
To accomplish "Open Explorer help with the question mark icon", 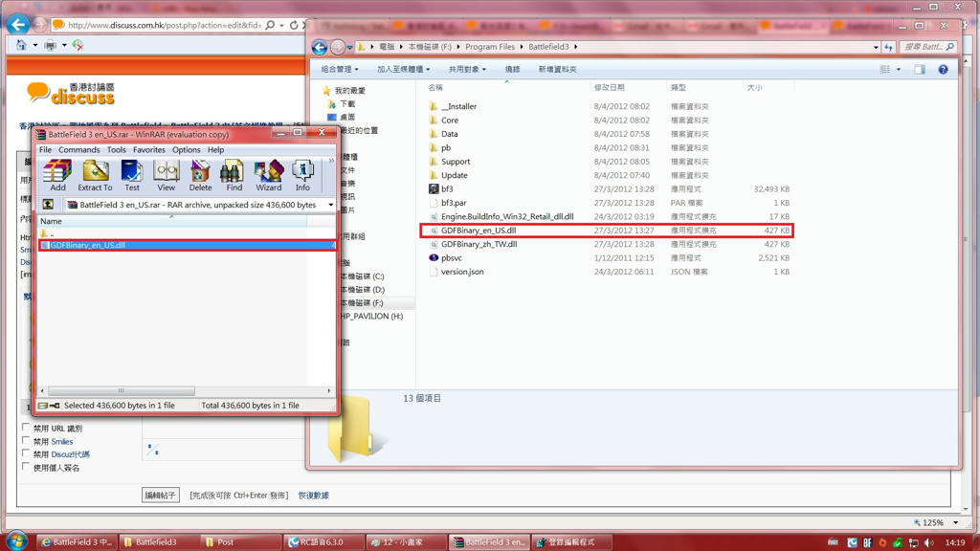I will point(943,69).
